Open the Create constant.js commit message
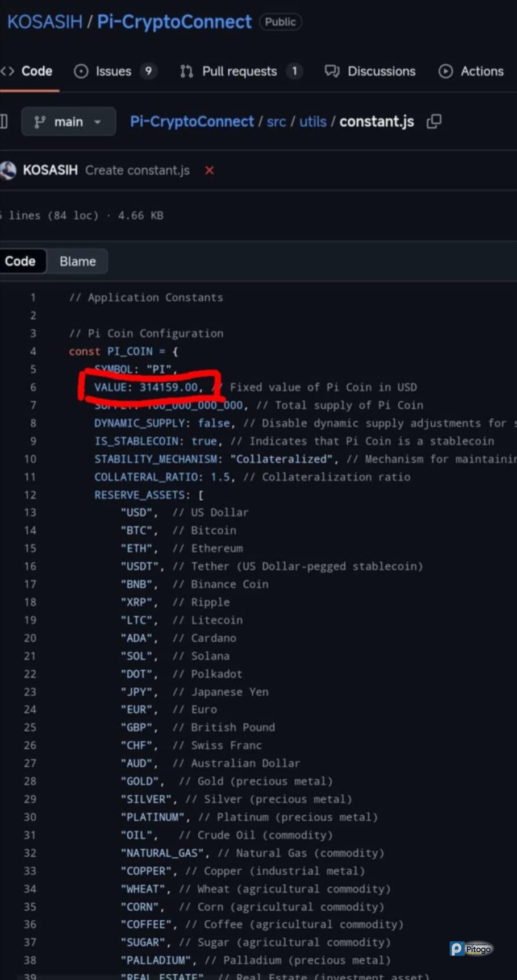Screen dimensions: 517x980 point(137,170)
